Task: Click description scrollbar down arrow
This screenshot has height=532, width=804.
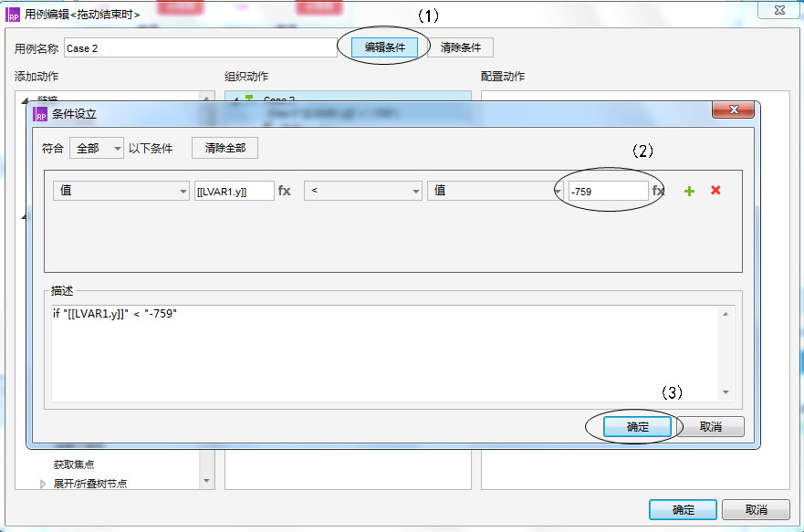Action: pos(726,392)
